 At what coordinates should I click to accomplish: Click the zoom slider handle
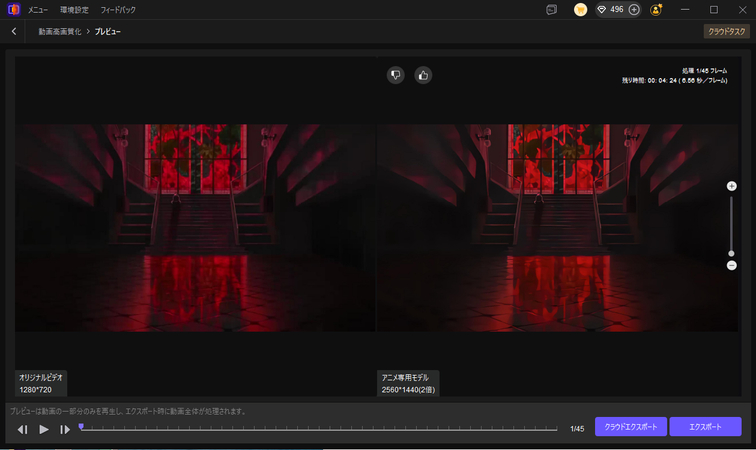pos(731,253)
